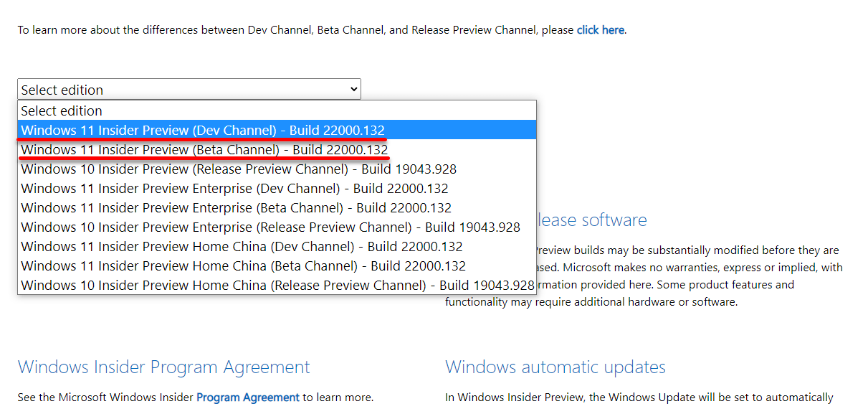The width and height of the screenshot is (868, 409).
Task: Select Windows 11 Insider Preview (Beta Channel) option
Action: point(277,149)
